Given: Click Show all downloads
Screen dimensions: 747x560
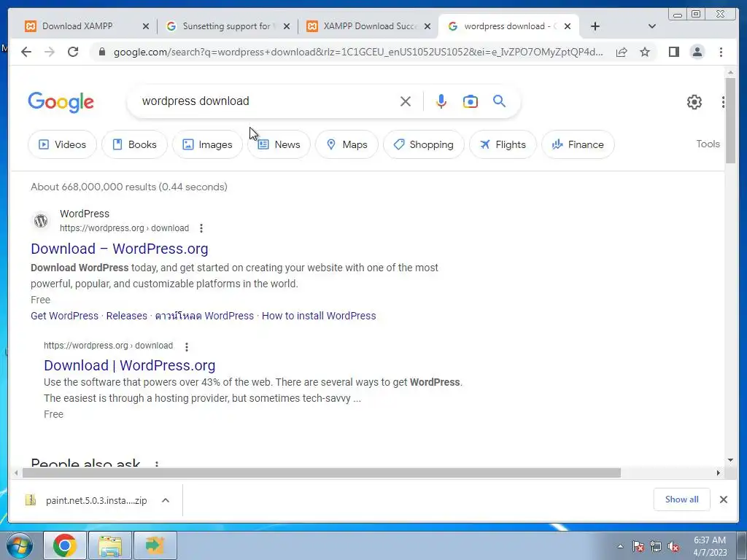Looking at the screenshot, I should (x=682, y=499).
